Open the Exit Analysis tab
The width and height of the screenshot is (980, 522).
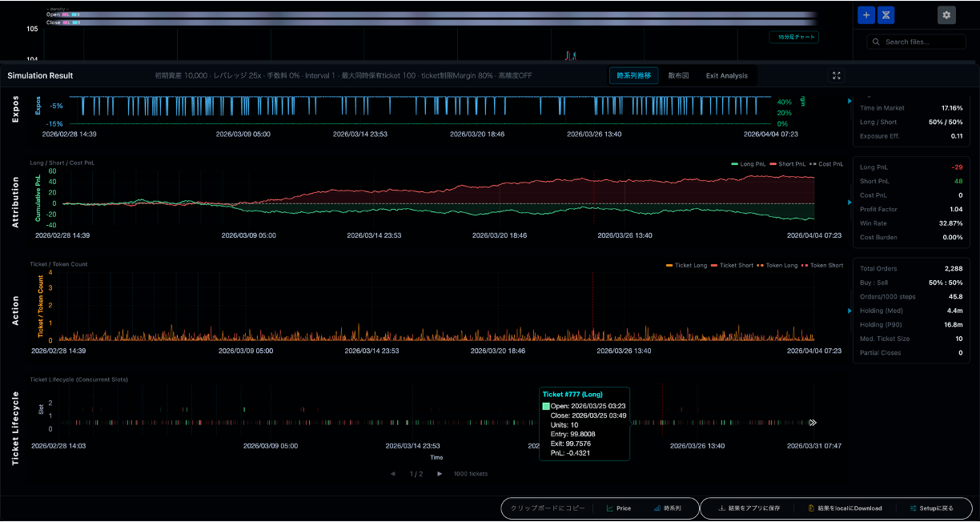tap(725, 75)
